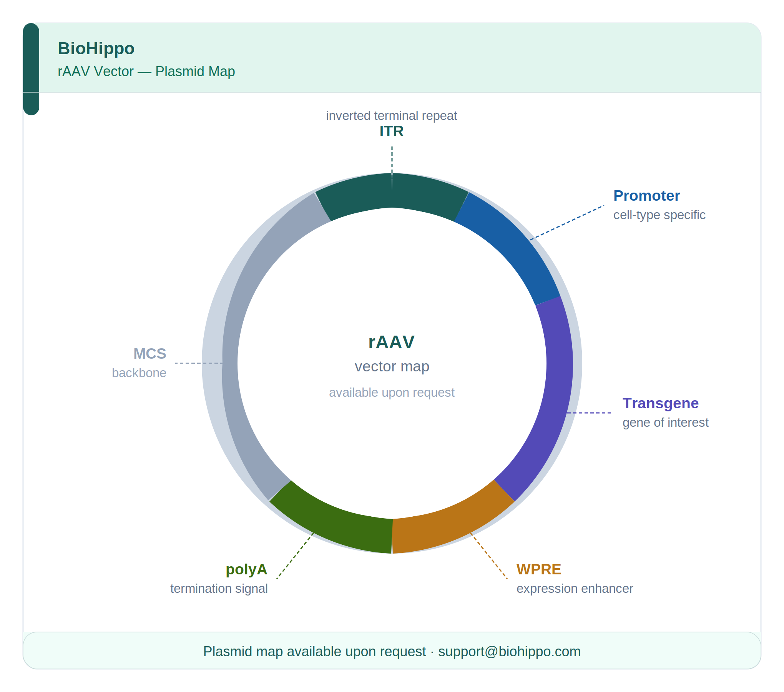Click "vector map" text in circle center
This screenshot has height=692, width=784.
[392, 367]
